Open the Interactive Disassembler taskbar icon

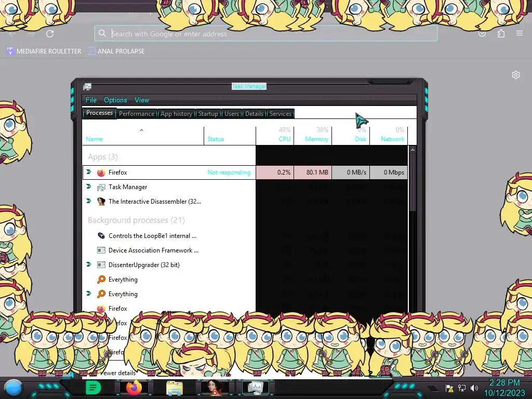coord(215,388)
